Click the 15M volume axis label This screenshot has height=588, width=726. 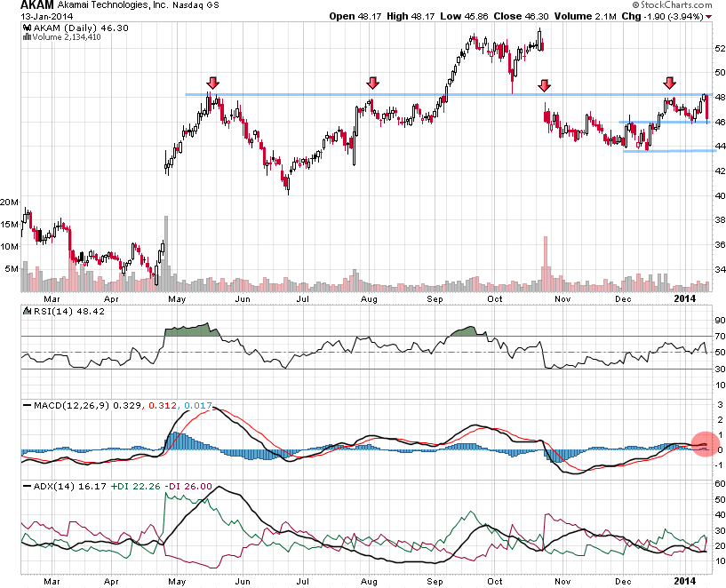point(9,225)
